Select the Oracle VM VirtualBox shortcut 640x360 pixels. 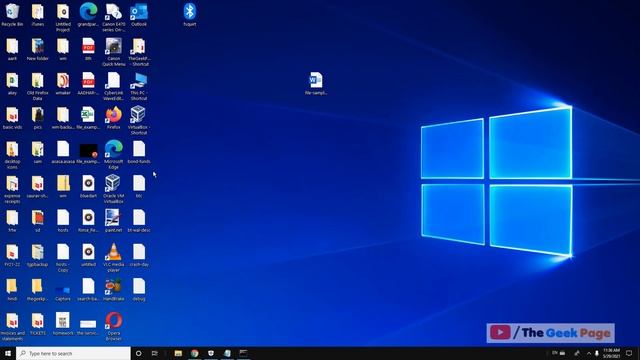pyautogui.click(x=113, y=189)
